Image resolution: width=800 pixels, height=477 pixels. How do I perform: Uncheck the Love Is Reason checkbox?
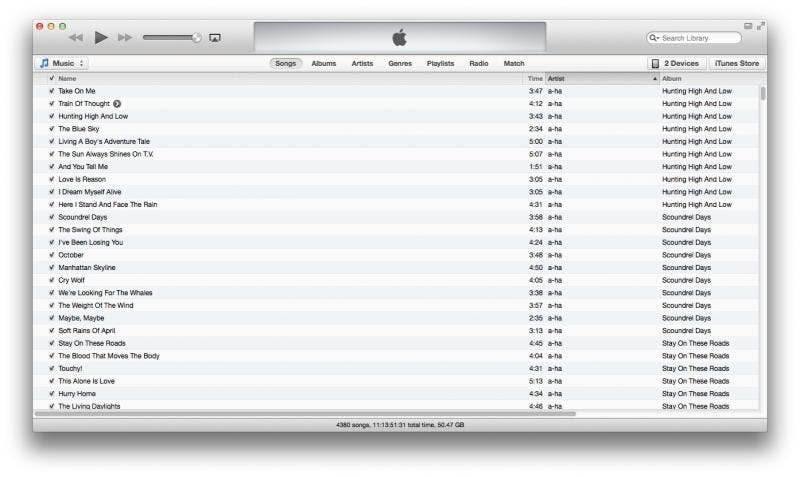click(x=52, y=179)
